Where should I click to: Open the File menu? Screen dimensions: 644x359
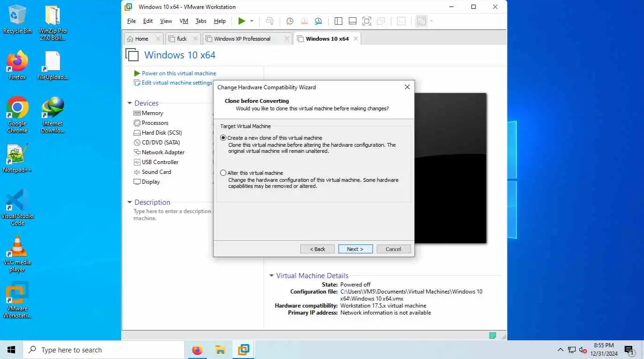point(132,21)
